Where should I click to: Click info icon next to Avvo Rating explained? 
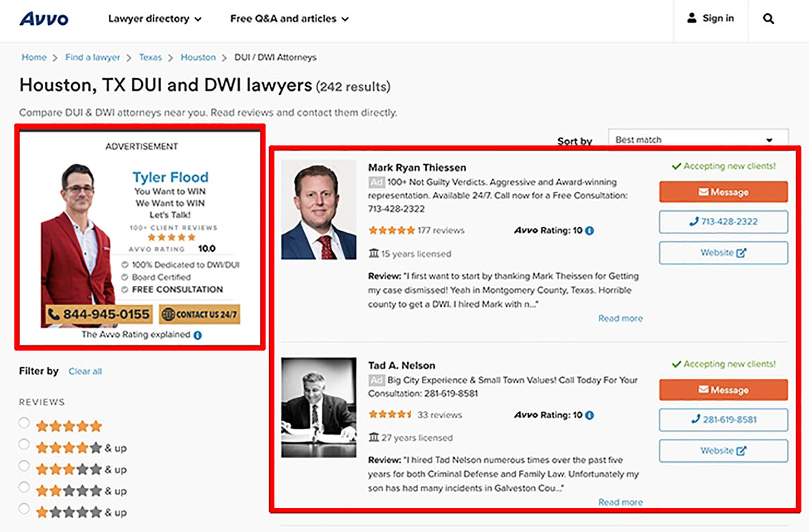[198, 335]
